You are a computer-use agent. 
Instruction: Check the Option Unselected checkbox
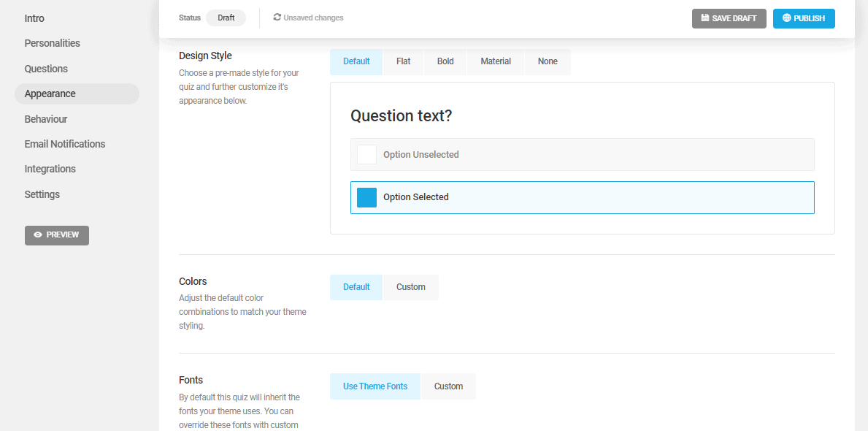pyautogui.click(x=366, y=155)
